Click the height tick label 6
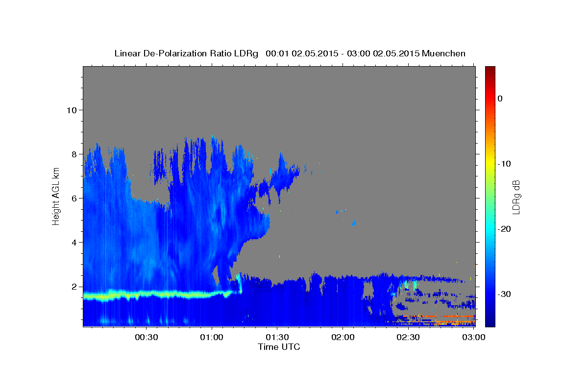 [74, 198]
